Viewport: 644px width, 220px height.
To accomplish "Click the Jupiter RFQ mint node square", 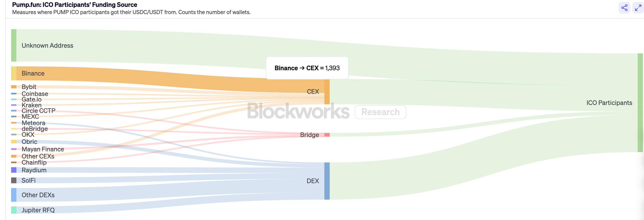I will (14, 210).
